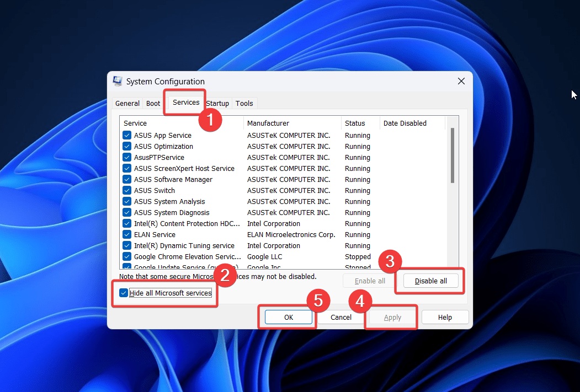Toggle Hide all Microsoft services checkbox
Image resolution: width=580 pixels, height=392 pixels.
tap(124, 293)
